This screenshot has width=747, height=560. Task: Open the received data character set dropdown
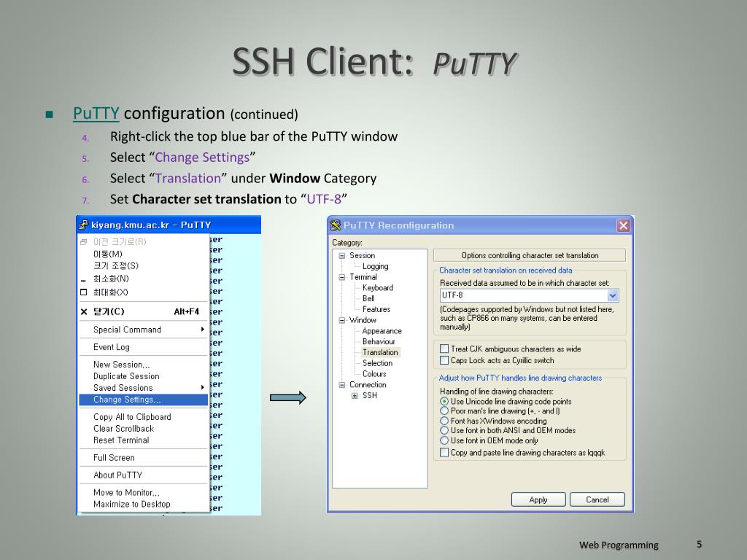(x=613, y=295)
